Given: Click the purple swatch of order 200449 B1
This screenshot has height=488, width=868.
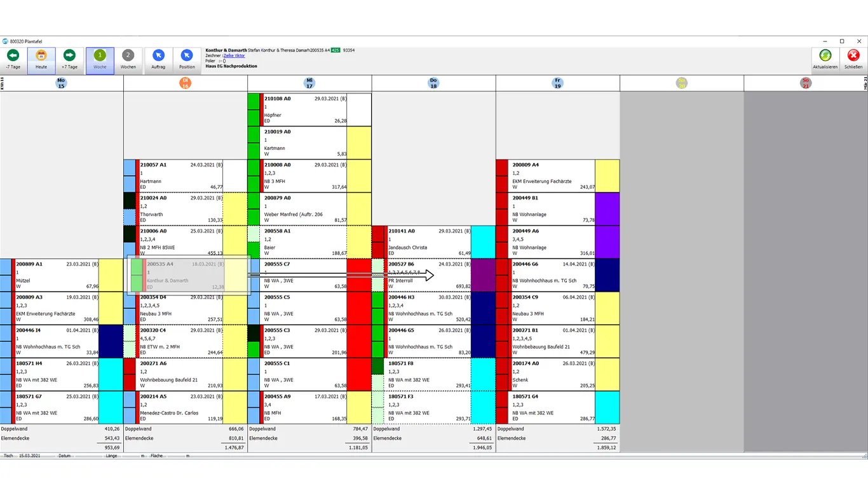Looking at the screenshot, I should (x=607, y=209).
